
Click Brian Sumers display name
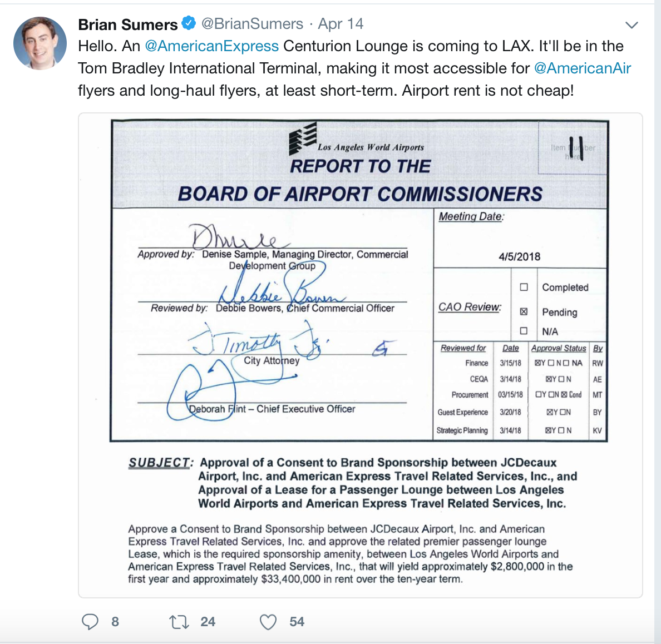tap(128, 24)
